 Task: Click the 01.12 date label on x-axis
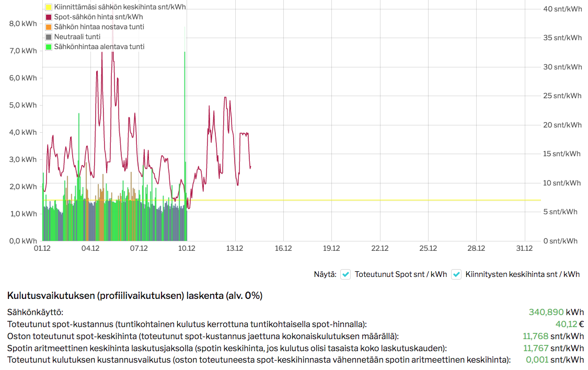[42, 249]
